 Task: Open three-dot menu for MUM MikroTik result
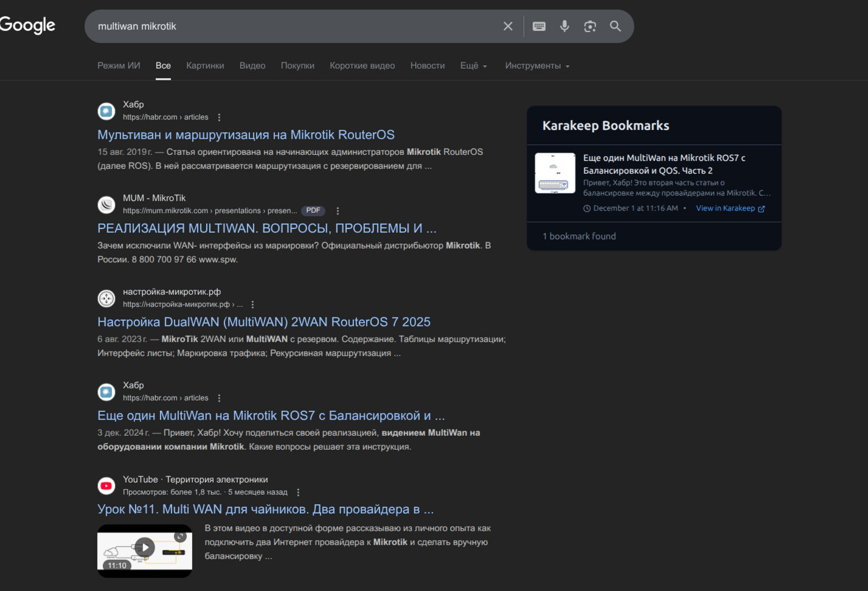click(338, 211)
